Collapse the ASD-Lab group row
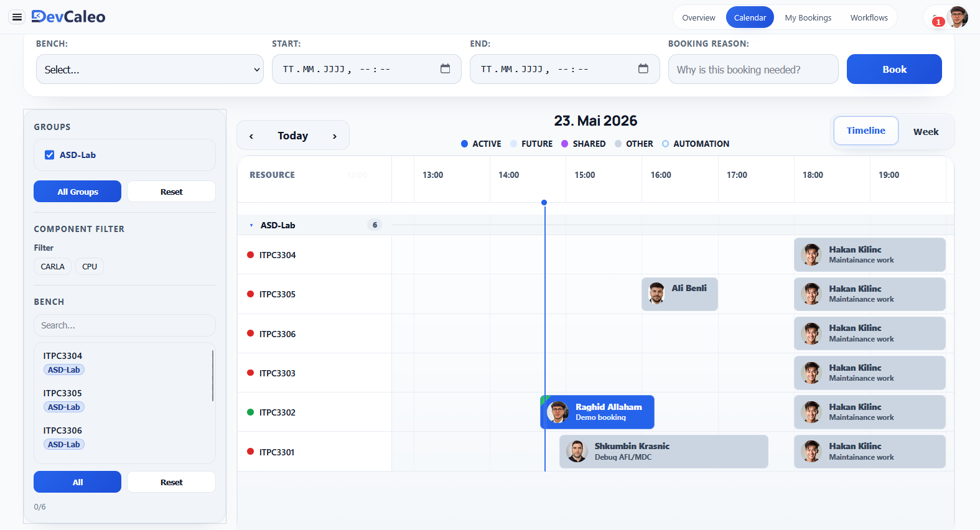This screenshot has width=980, height=530. click(251, 225)
